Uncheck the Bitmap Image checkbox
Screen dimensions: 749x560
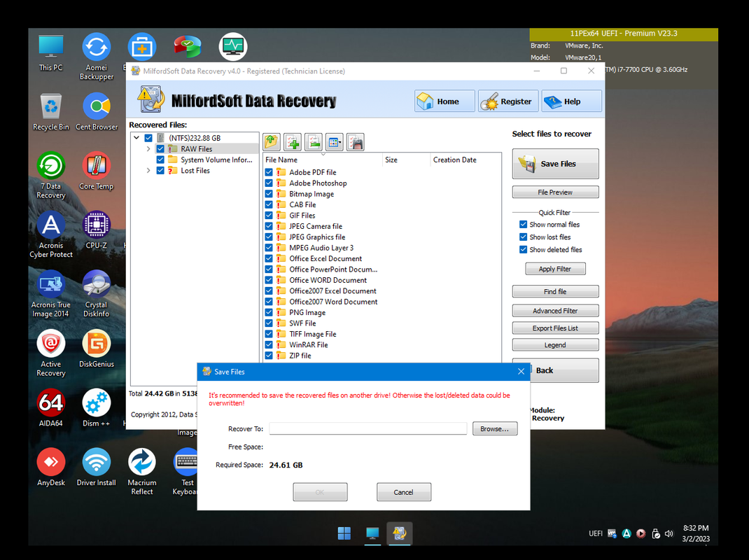(x=269, y=193)
